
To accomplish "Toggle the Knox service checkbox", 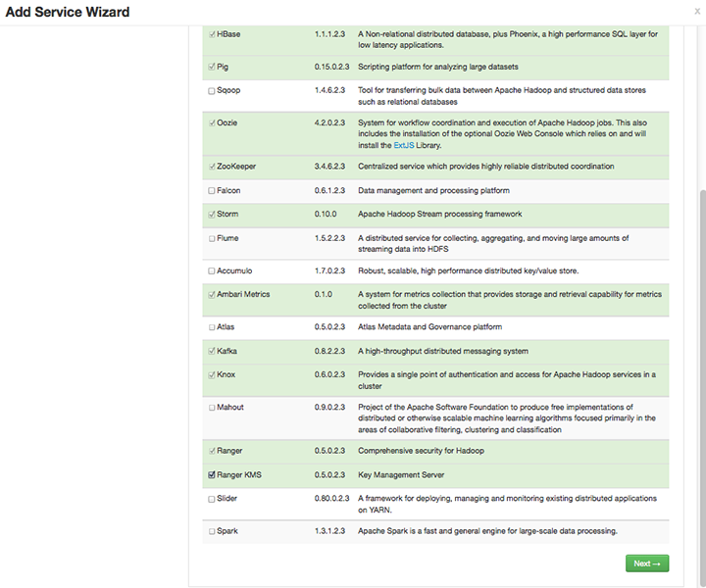I will point(212,375).
